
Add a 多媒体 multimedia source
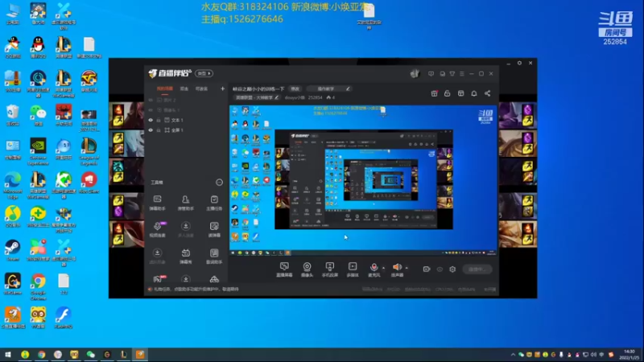pyautogui.click(x=353, y=269)
